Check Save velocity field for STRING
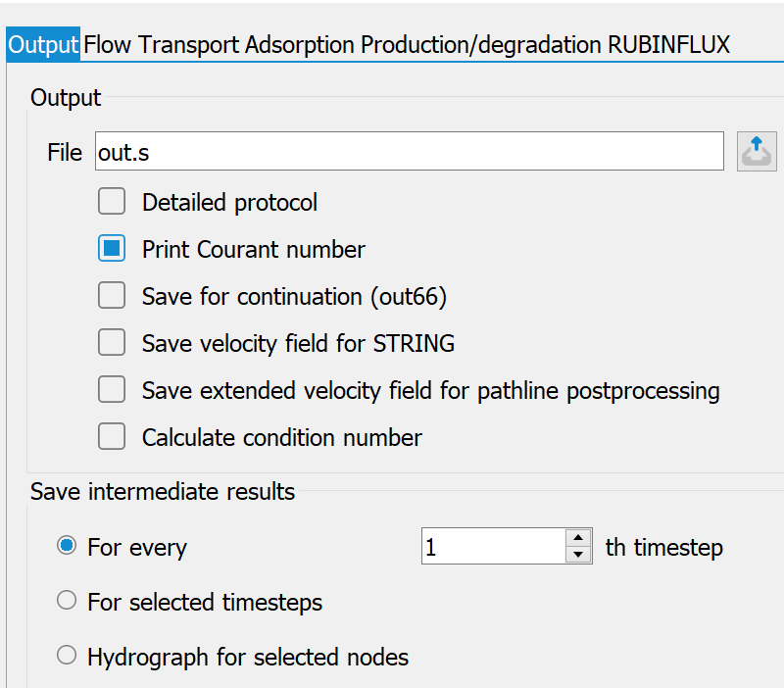The height and width of the screenshot is (688, 784). tap(112, 342)
